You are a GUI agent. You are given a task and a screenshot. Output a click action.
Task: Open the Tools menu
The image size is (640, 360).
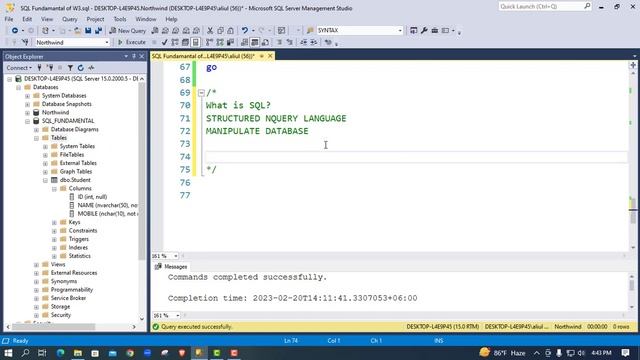coord(120,19)
